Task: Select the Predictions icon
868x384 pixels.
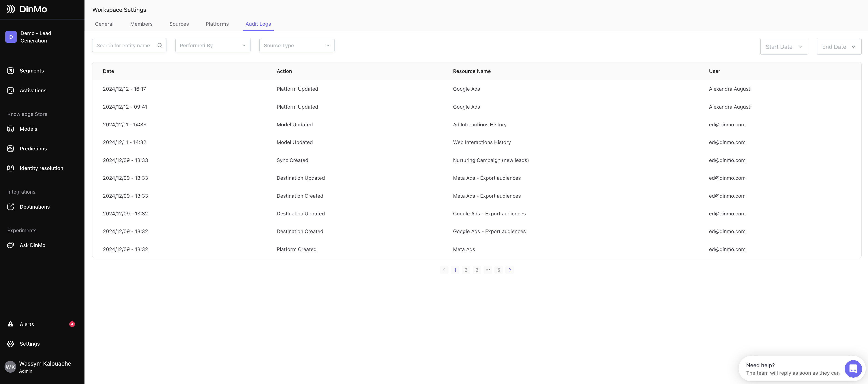Action: click(x=10, y=149)
